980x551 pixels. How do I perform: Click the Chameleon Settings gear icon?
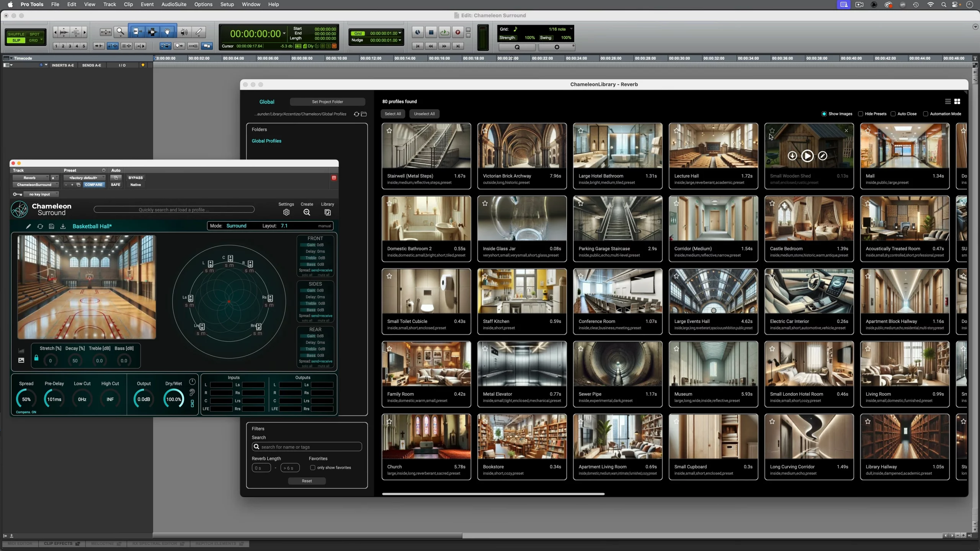coord(286,212)
